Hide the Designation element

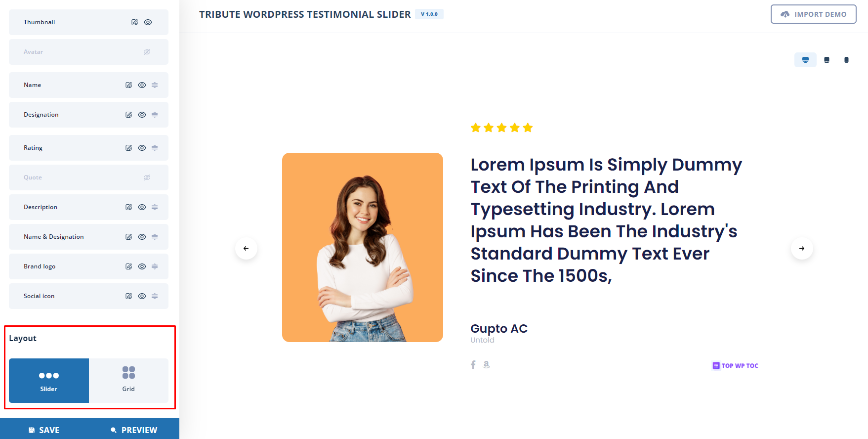click(142, 115)
